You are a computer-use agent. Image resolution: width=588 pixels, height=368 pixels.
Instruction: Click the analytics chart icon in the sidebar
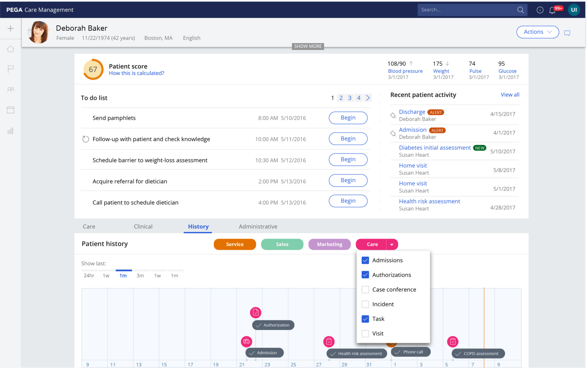[x=10, y=131]
